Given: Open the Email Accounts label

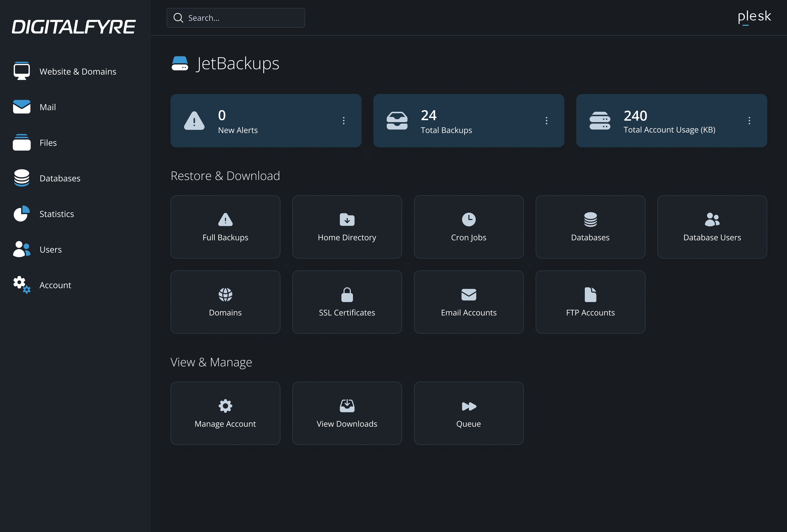Looking at the screenshot, I should tap(469, 312).
